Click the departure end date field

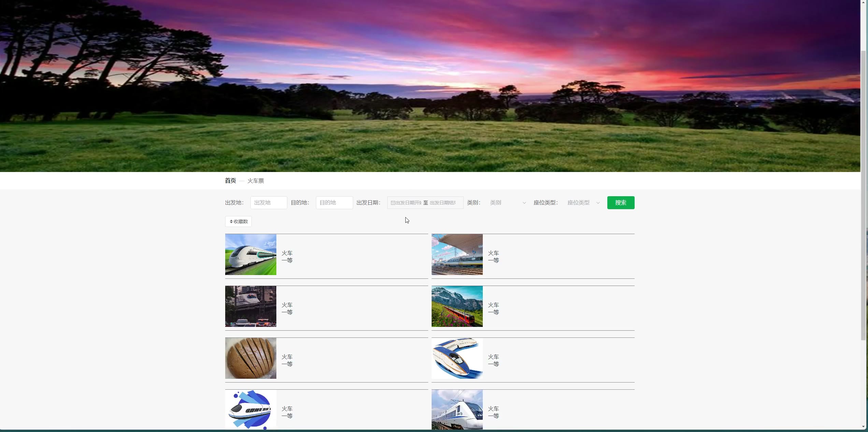point(443,203)
